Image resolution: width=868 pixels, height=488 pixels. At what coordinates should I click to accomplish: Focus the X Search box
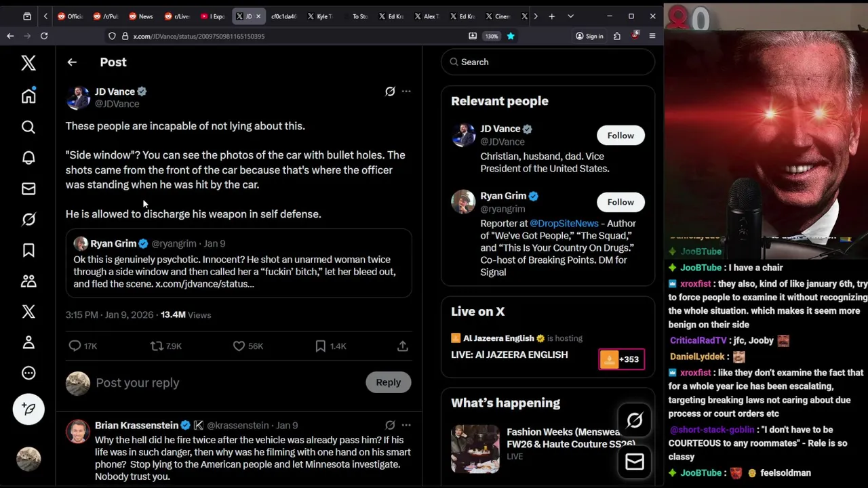(x=547, y=62)
